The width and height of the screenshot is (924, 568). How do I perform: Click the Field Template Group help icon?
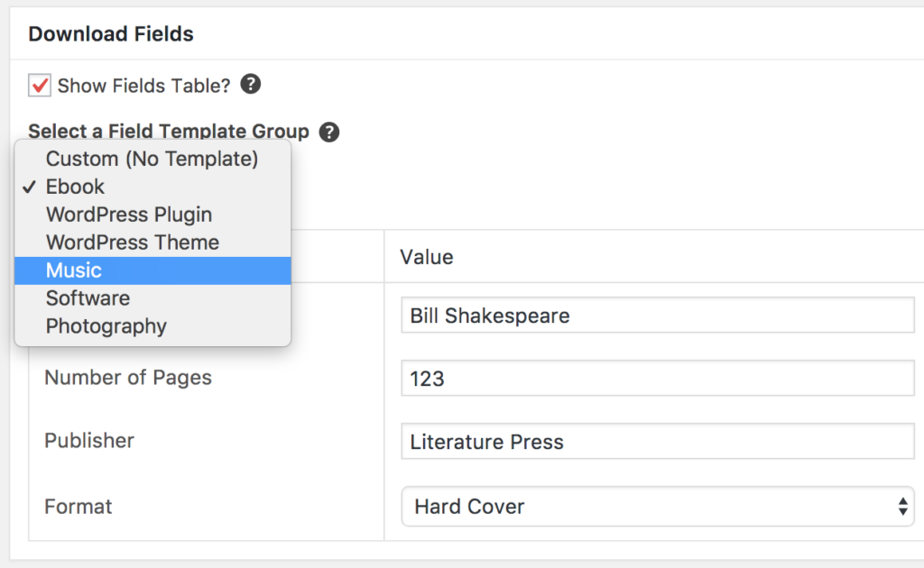[x=328, y=132]
